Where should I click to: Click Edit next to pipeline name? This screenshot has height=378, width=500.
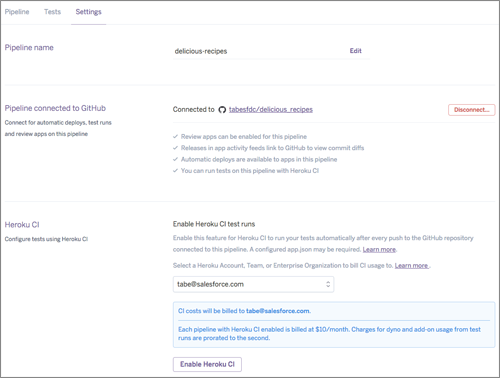[x=355, y=51]
